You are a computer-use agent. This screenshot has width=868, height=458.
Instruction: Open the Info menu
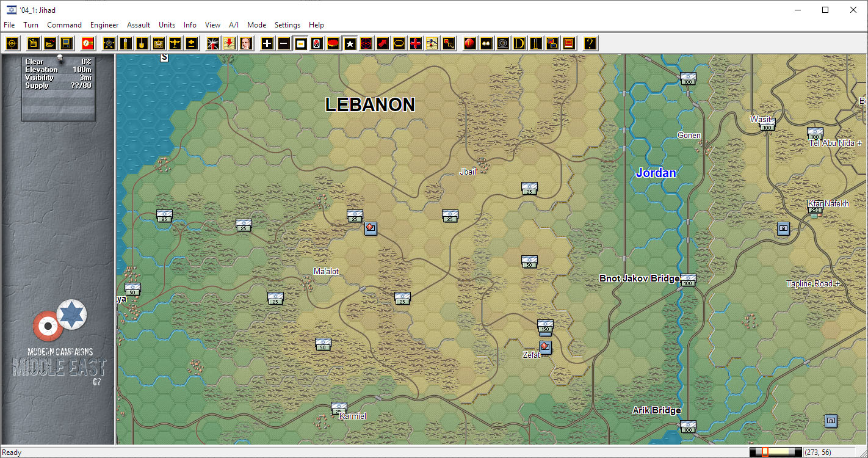190,25
